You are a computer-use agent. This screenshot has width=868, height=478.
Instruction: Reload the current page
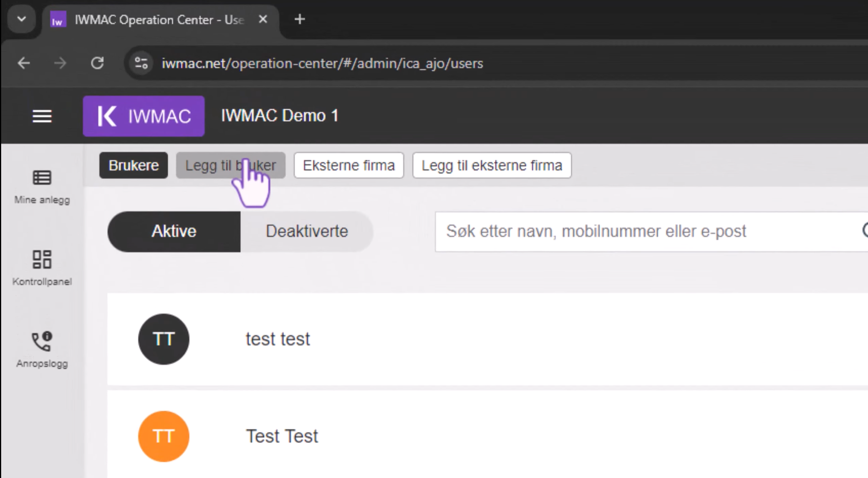97,63
